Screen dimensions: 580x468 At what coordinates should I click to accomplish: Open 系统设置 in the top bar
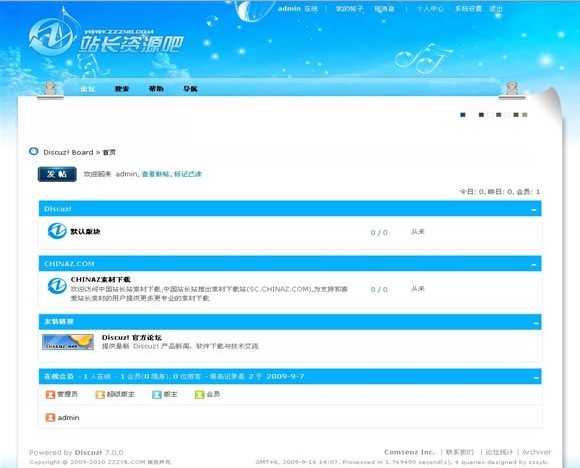pos(468,9)
